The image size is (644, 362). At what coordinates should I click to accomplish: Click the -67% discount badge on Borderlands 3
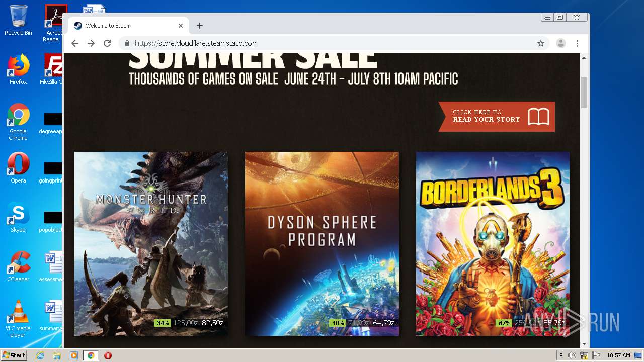pos(504,323)
